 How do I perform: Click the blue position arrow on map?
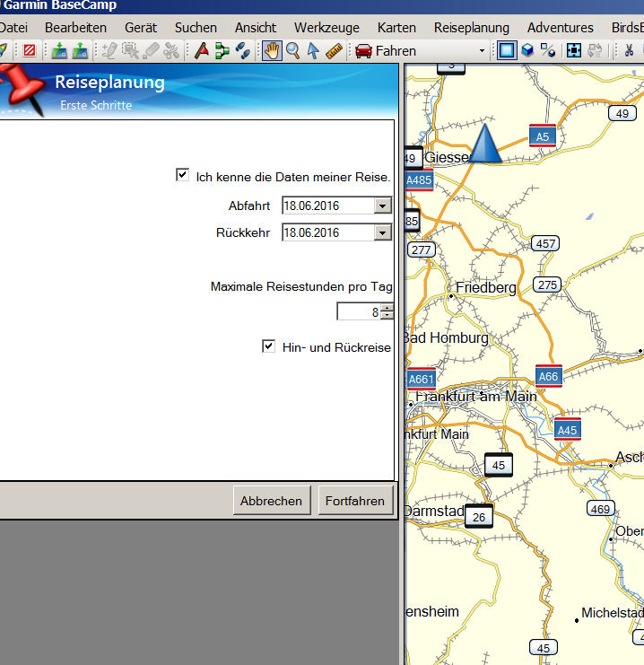click(485, 144)
